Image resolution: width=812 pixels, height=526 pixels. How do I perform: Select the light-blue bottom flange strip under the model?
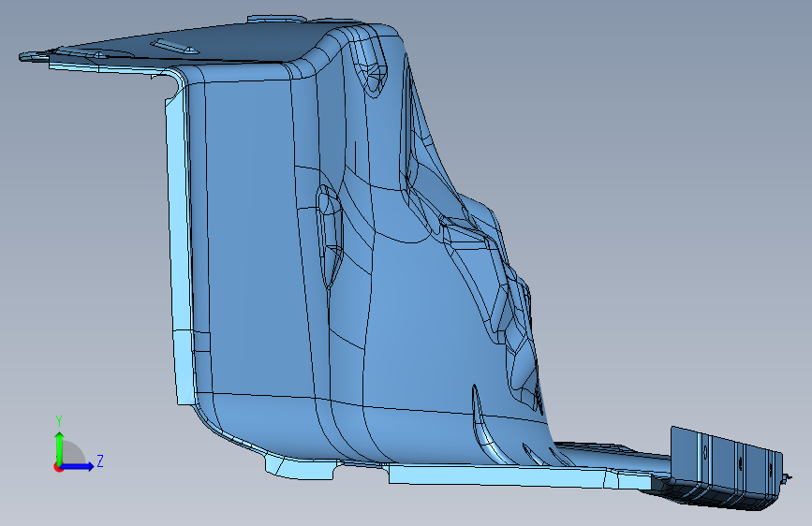518,475
